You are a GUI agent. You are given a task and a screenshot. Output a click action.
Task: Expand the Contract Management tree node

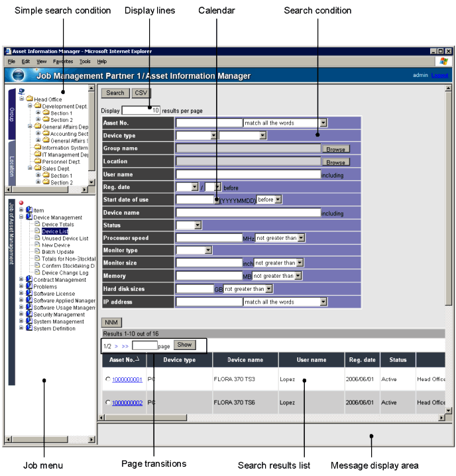[21, 279]
